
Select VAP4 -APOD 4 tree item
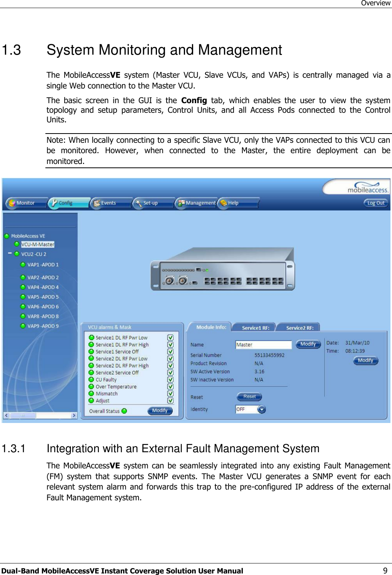click(43, 287)
